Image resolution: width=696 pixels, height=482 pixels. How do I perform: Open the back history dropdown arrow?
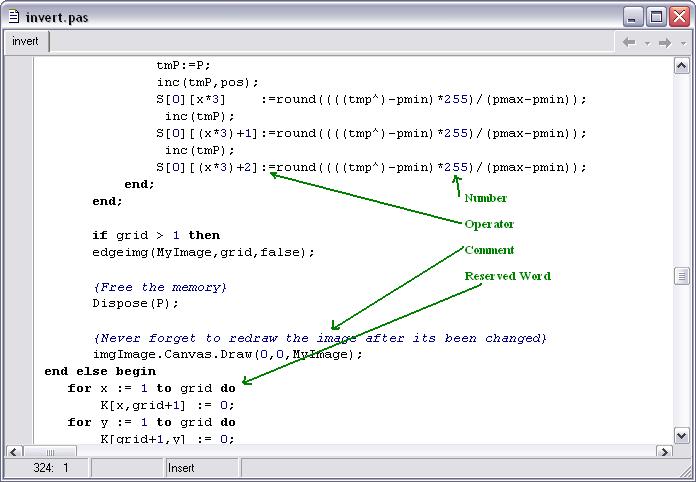[x=646, y=43]
